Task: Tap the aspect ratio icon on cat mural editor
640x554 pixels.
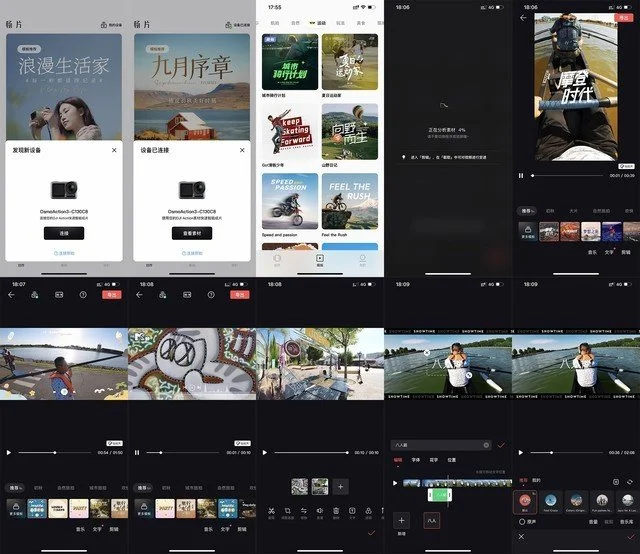Action: click(x=187, y=295)
